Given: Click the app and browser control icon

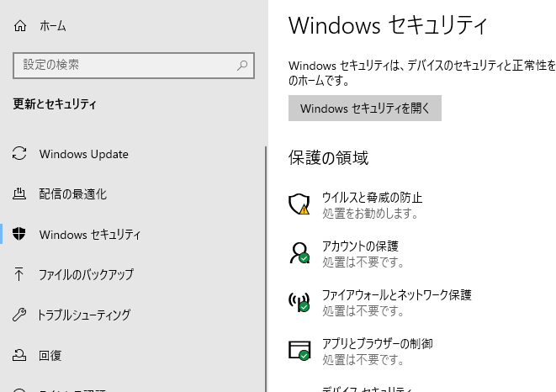Looking at the screenshot, I should [299, 351].
